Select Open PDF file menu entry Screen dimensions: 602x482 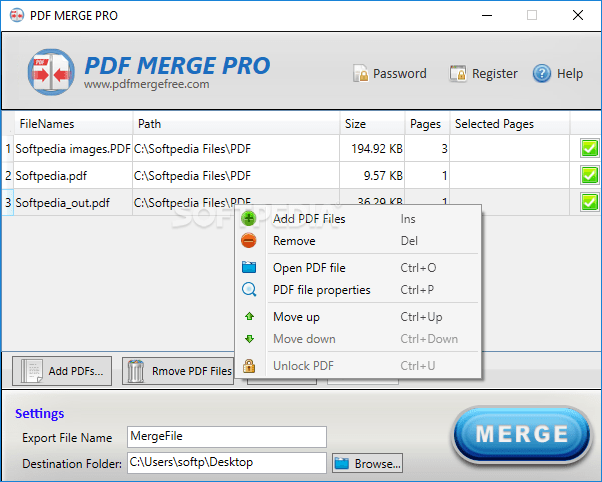(358, 268)
